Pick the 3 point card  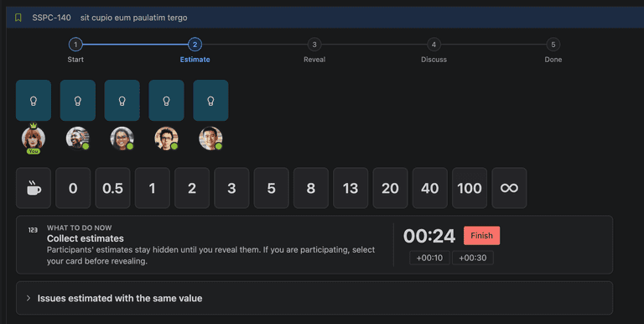pos(231,188)
